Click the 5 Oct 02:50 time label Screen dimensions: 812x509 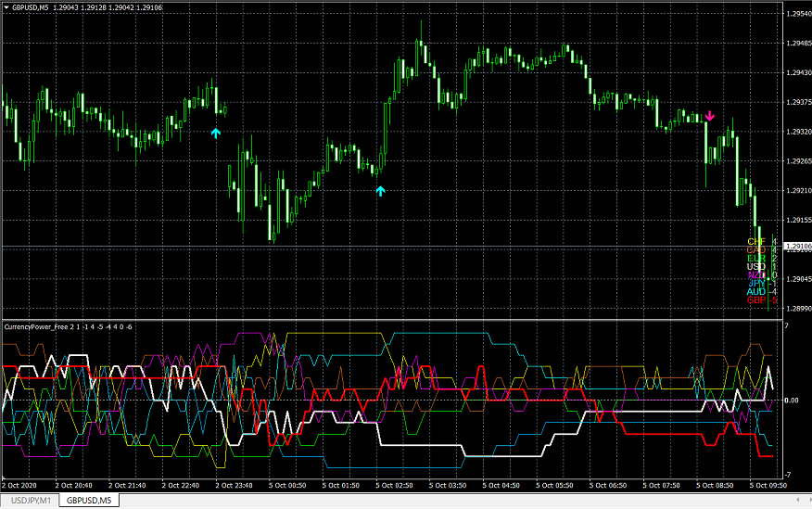(x=394, y=486)
